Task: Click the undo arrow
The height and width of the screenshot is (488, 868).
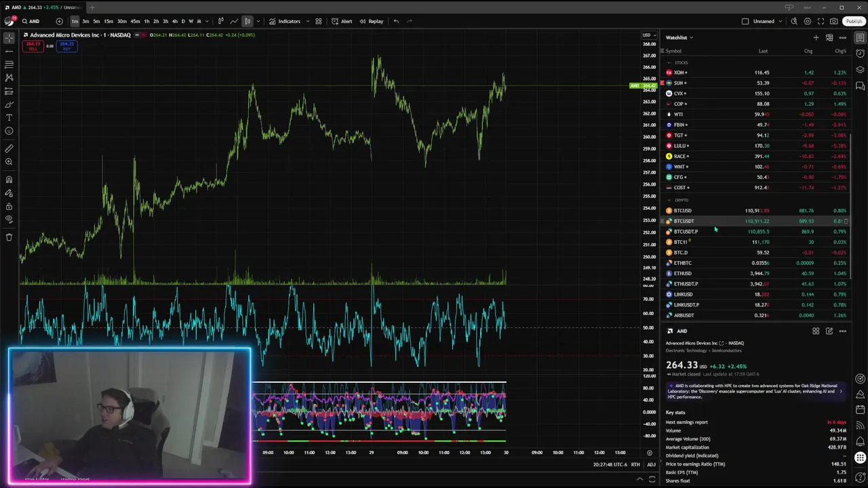Action: coord(396,21)
